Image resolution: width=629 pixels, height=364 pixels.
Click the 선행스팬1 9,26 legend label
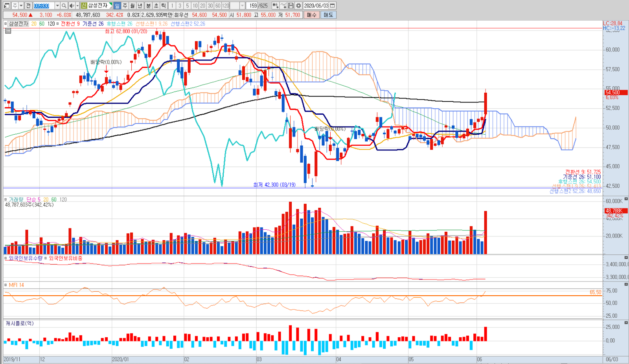pyautogui.click(x=151, y=24)
